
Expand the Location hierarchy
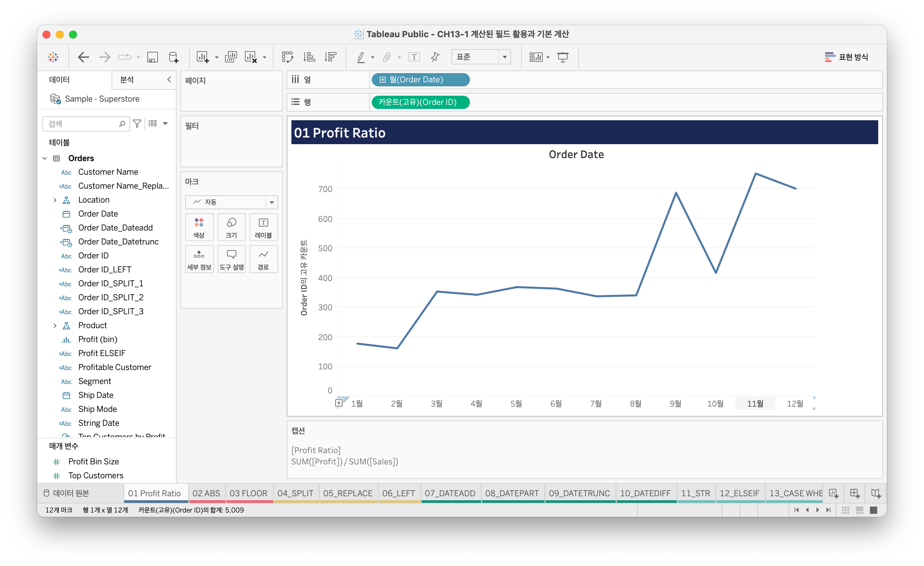coord(55,200)
